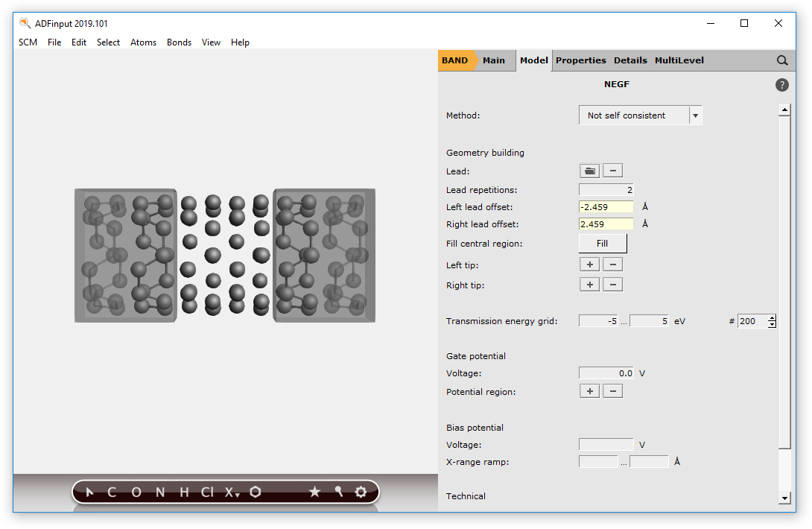Open the Lead folder browse icon
This screenshot has width=812, height=529.
[589, 171]
